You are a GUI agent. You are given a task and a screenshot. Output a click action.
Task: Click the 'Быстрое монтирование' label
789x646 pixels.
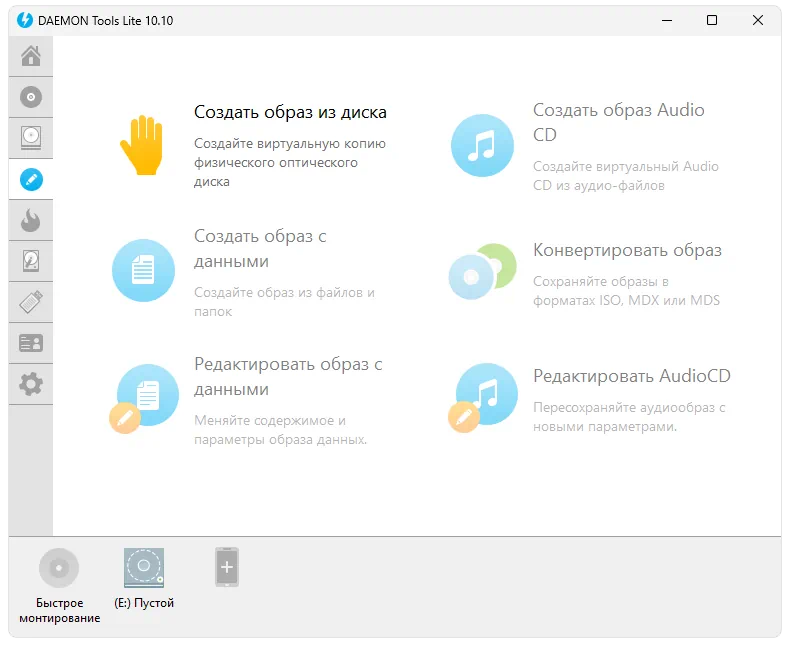59,610
